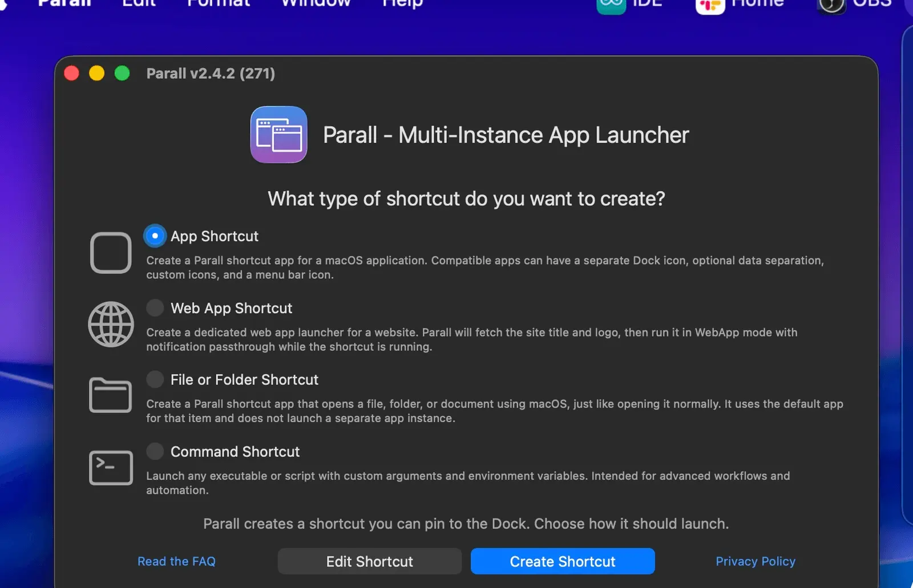913x588 pixels.
Task: Open the Edit menu
Action: click(139, 3)
